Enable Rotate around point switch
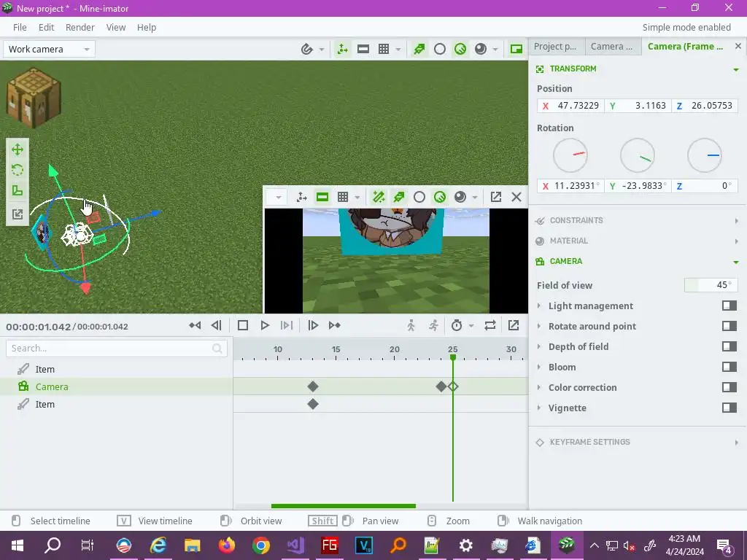The width and height of the screenshot is (747, 560). coord(729,326)
